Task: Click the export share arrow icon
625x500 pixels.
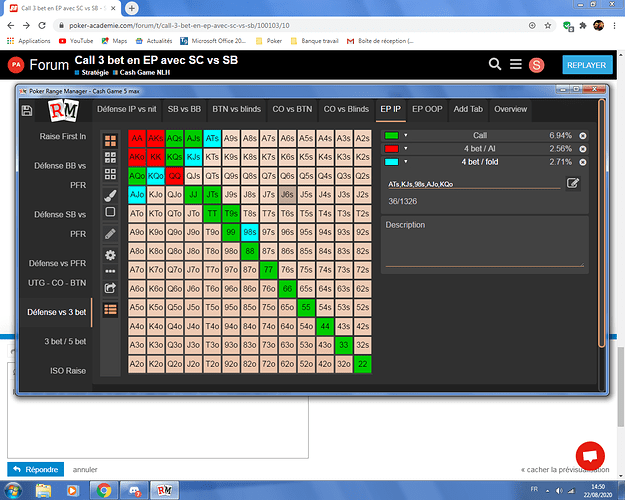Action: 110,288
